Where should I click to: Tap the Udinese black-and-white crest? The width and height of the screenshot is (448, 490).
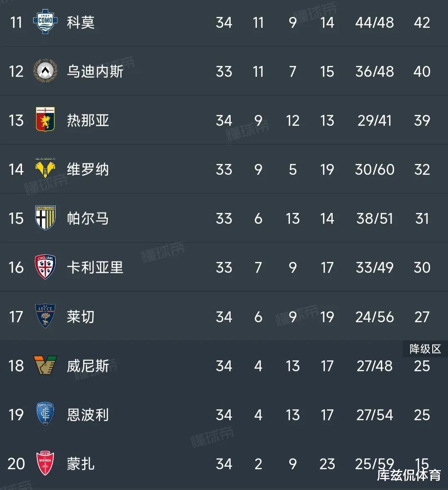pyautogui.click(x=45, y=71)
